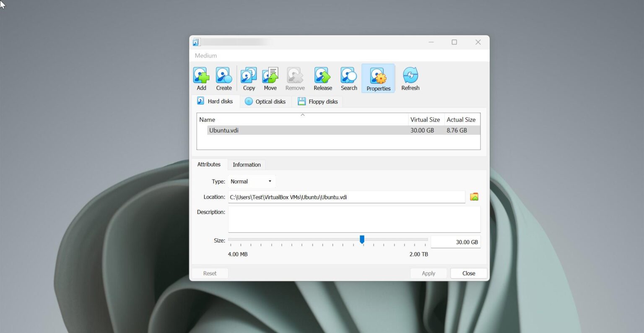
Task: Open the Location folder picker icon
Action: tap(474, 196)
